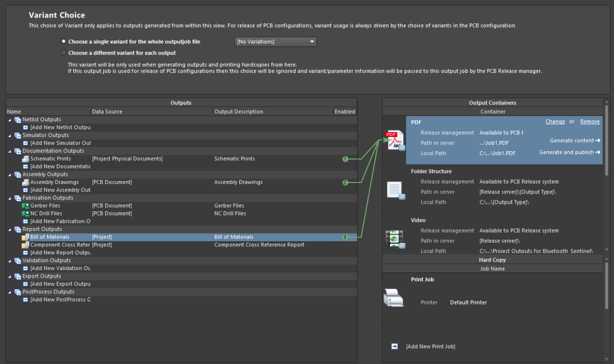Choose a different variant for each output
Screen dimensions: 614x364
tap(63, 53)
